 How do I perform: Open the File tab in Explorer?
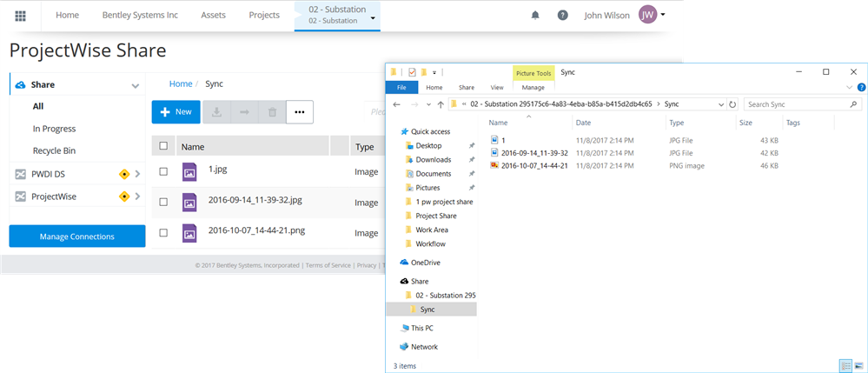click(401, 87)
